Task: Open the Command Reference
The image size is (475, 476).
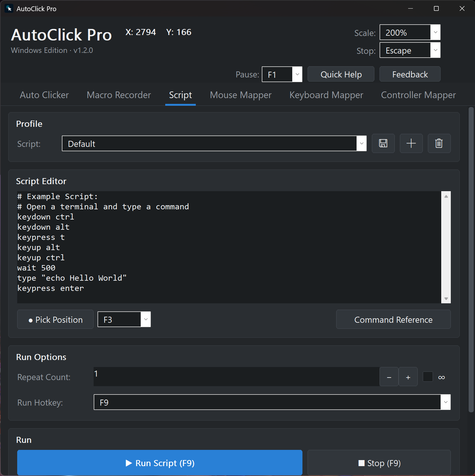Action: (393, 319)
